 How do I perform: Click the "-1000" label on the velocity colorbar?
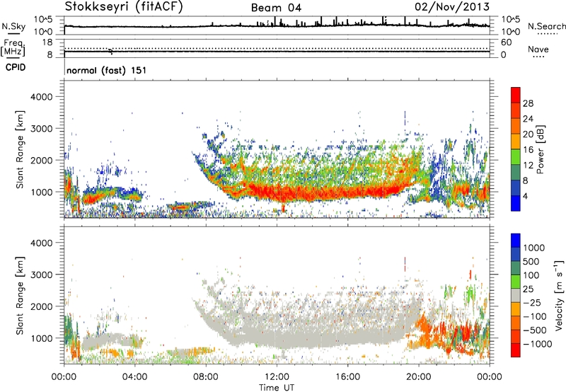click(x=537, y=344)
